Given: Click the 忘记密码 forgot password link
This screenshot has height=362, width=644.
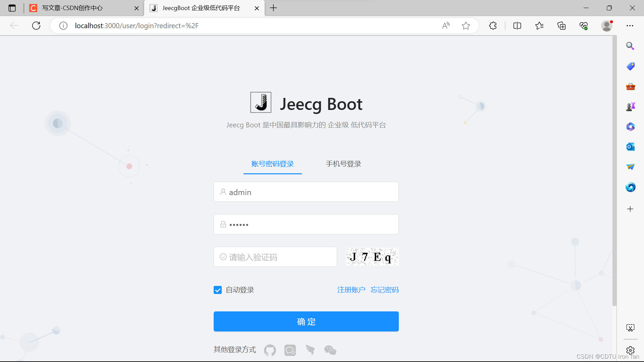Looking at the screenshot, I should [384, 290].
